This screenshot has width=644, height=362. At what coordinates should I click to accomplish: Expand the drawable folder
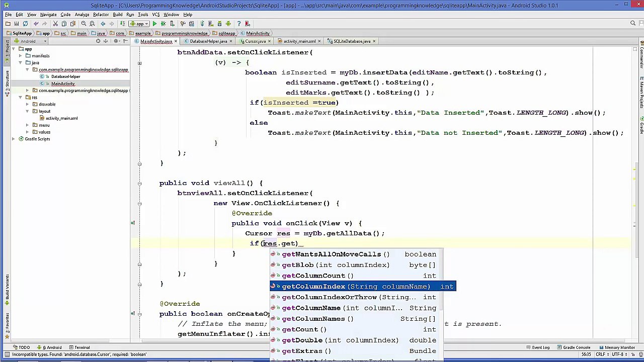pos(28,104)
